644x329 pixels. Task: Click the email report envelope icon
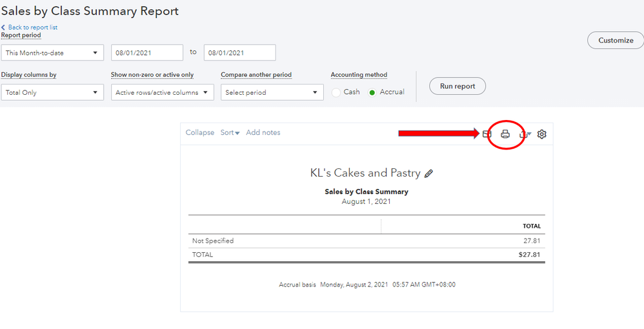pyautogui.click(x=487, y=134)
